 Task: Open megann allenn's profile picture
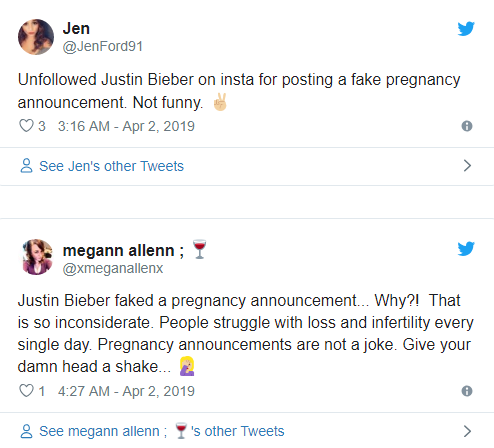(37, 257)
